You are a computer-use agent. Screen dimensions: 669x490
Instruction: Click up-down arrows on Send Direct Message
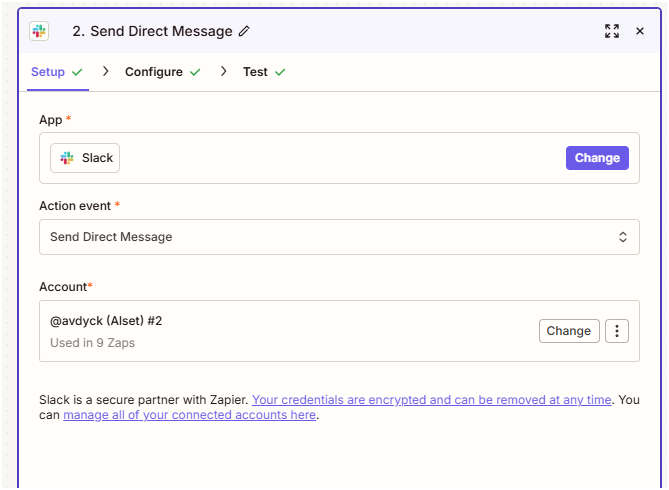622,237
